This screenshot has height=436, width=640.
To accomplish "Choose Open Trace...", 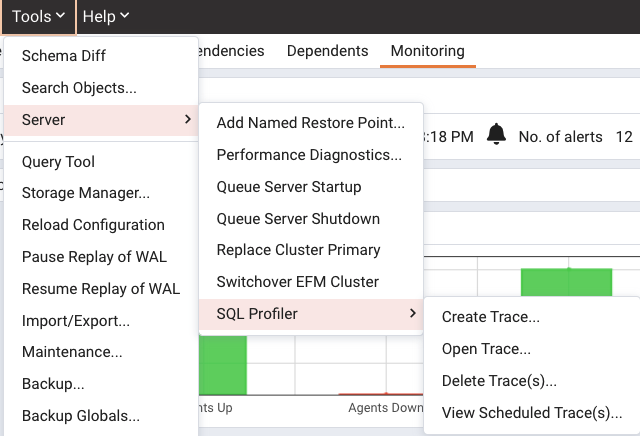I will pos(532,349).
